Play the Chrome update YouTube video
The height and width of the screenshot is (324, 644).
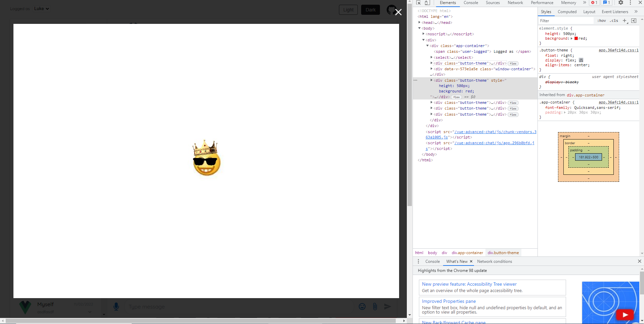625,315
